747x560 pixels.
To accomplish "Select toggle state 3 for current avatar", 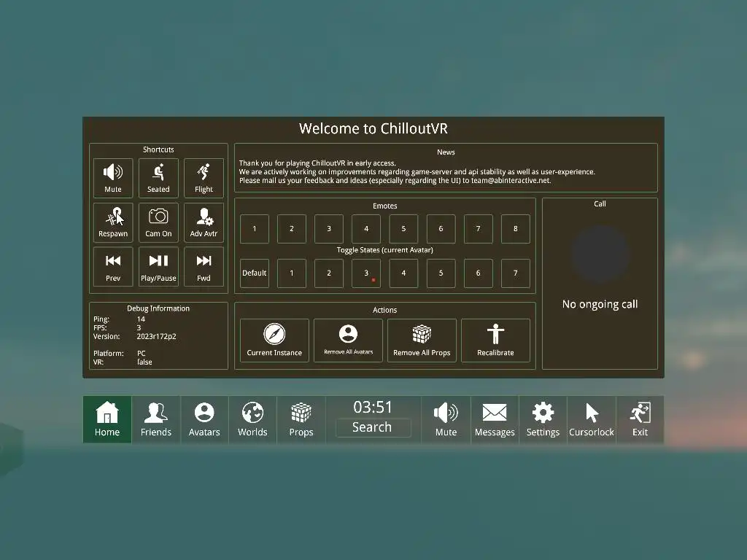I will [366, 273].
